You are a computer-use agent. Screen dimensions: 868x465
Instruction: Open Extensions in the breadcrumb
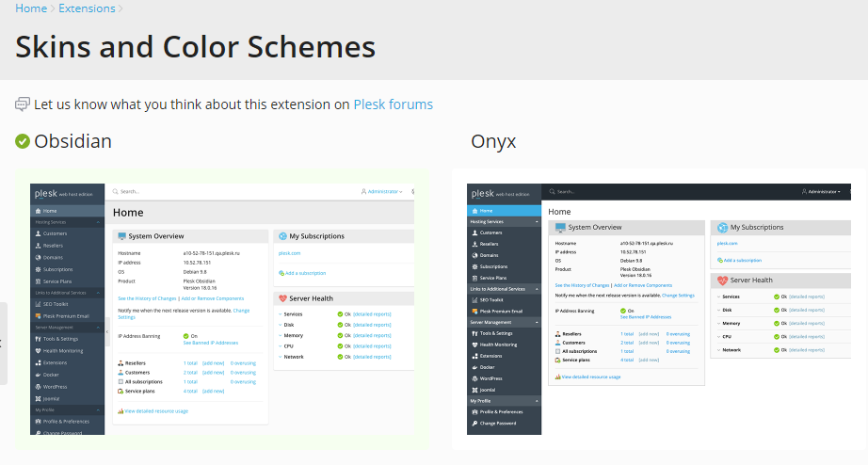coord(87,8)
